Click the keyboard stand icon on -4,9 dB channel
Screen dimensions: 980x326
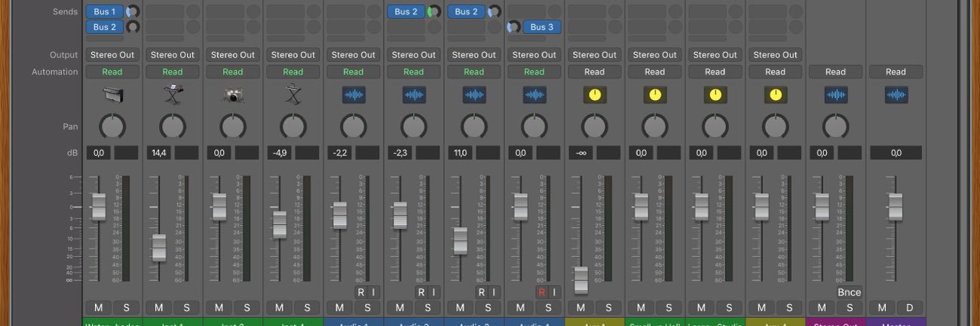[292, 95]
